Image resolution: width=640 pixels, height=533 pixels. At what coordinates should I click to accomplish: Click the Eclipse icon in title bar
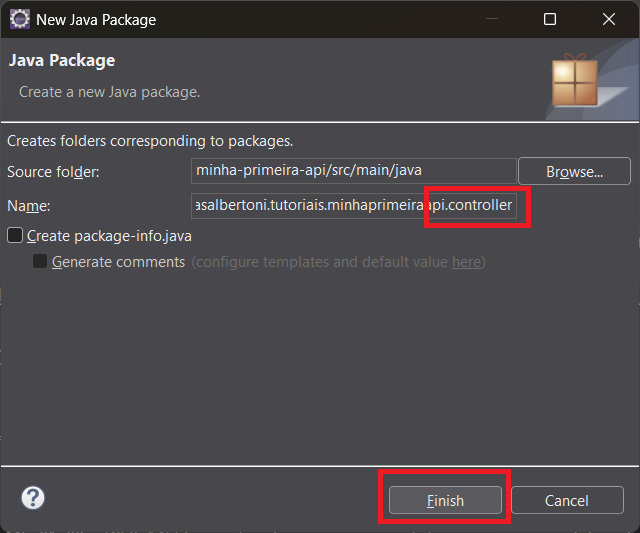click(20, 19)
